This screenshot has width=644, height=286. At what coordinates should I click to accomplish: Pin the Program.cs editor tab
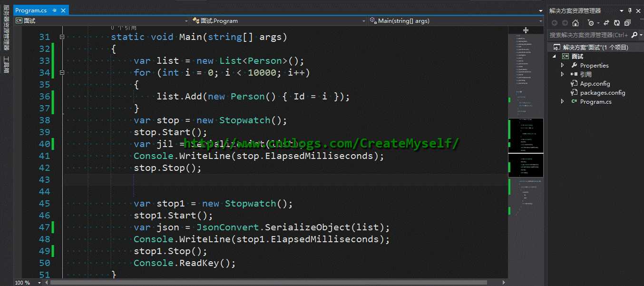[55, 10]
